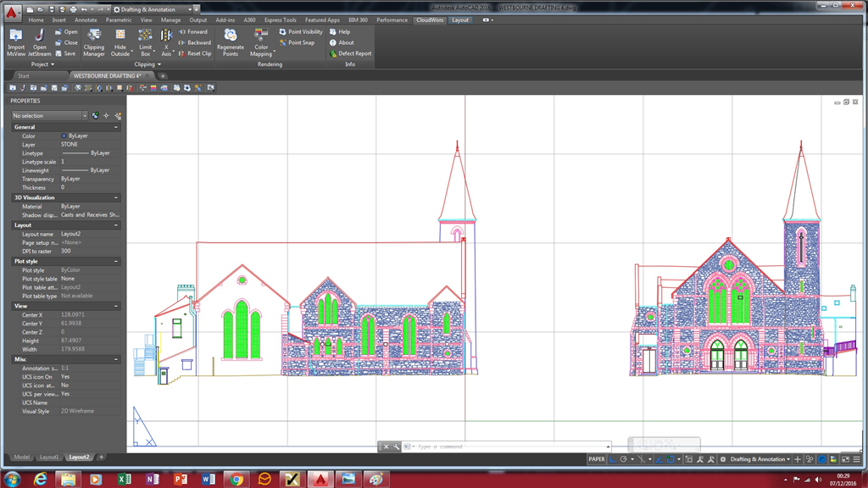Open JetStream from the Project panel

[39, 36]
